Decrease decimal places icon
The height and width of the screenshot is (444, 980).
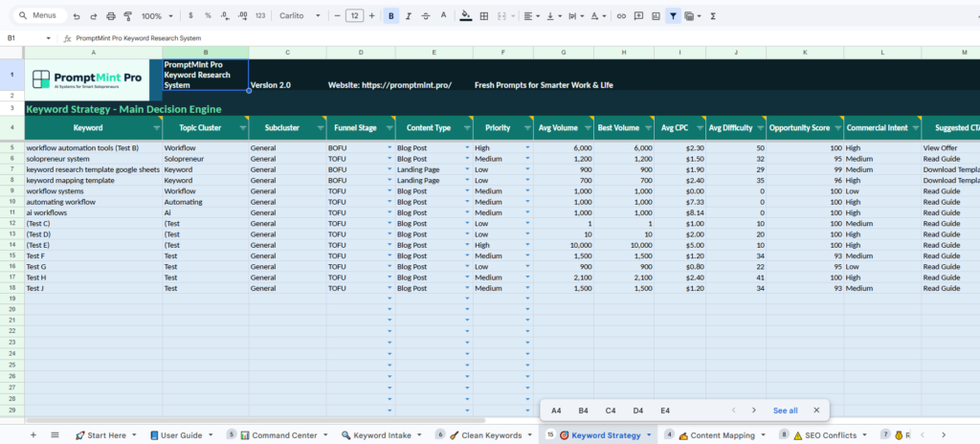click(x=225, y=15)
